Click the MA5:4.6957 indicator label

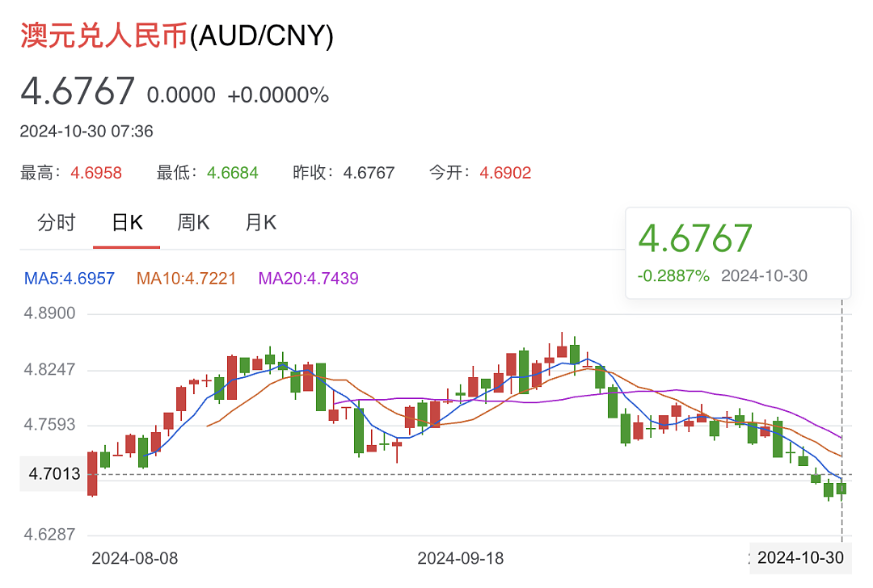point(70,279)
